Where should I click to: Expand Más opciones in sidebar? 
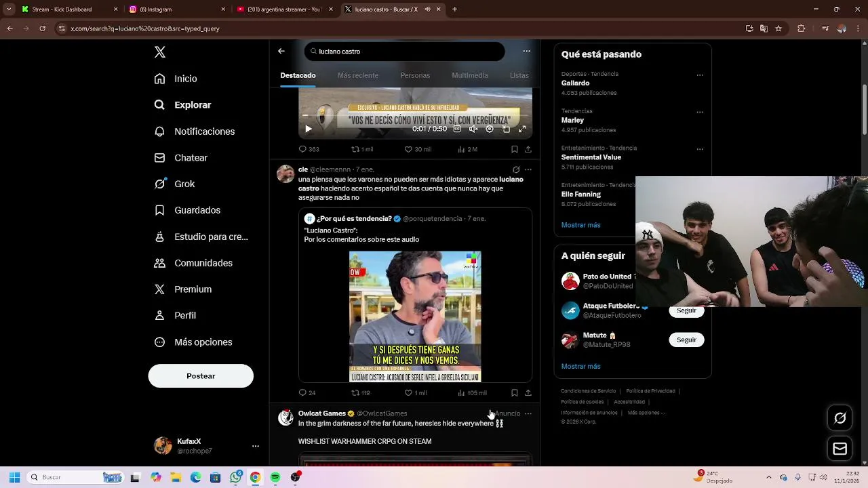tap(193, 342)
